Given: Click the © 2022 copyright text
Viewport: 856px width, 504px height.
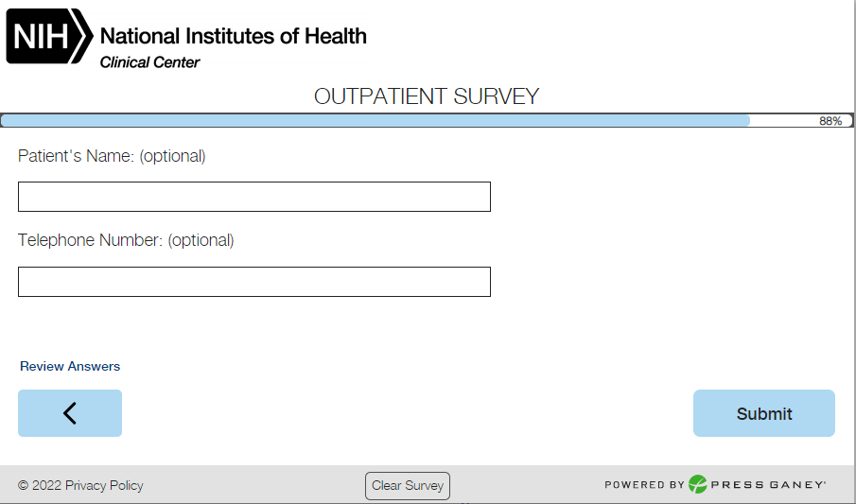Looking at the screenshot, I should coord(40,485).
